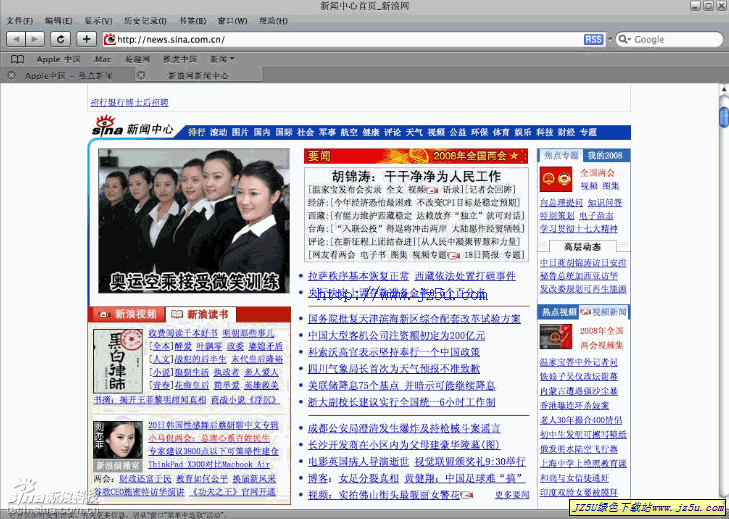Viewport: 729px width, 519px height.
Task: Open 成都公安局澄清 news link
Action: tap(404, 428)
